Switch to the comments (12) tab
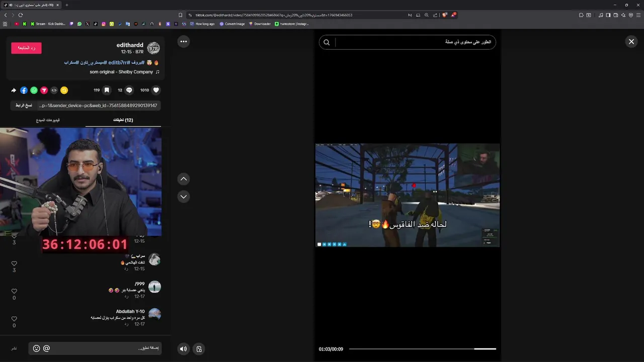The image size is (644, 362). pyautogui.click(x=123, y=120)
